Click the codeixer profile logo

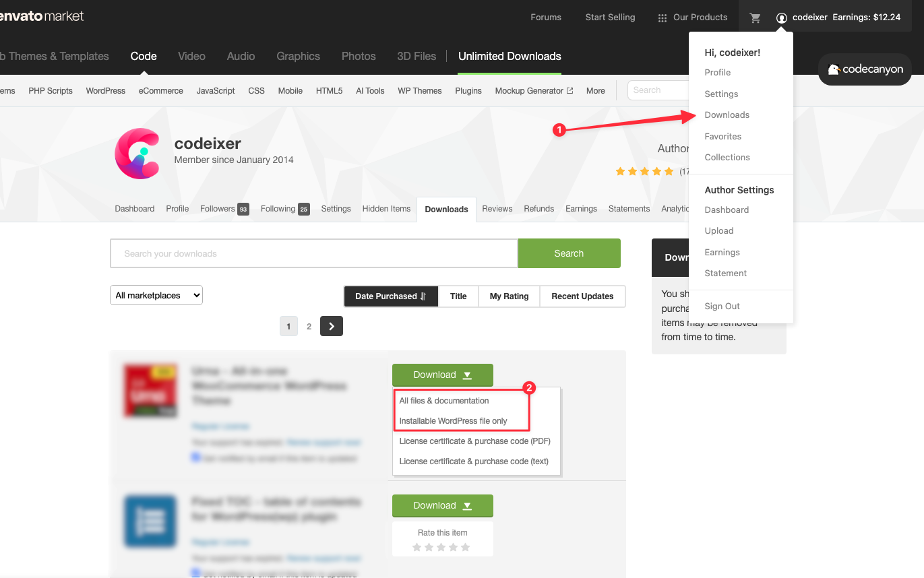pos(137,154)
